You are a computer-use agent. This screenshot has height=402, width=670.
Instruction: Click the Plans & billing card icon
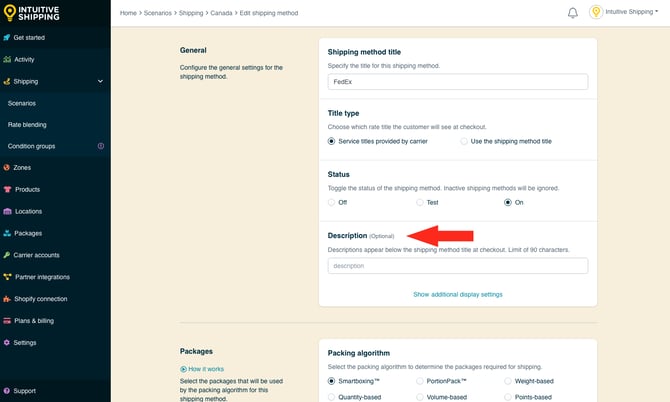tap(7, 320)
